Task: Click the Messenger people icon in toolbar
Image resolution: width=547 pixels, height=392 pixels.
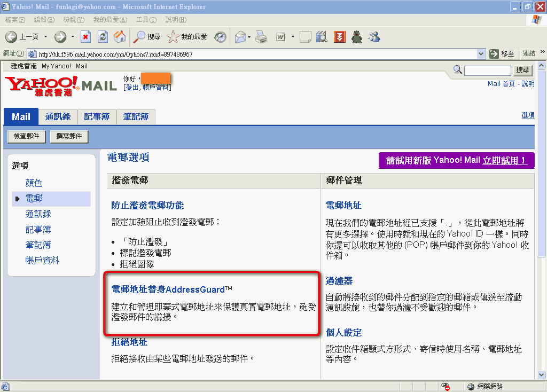Action: tap(374, 37)
